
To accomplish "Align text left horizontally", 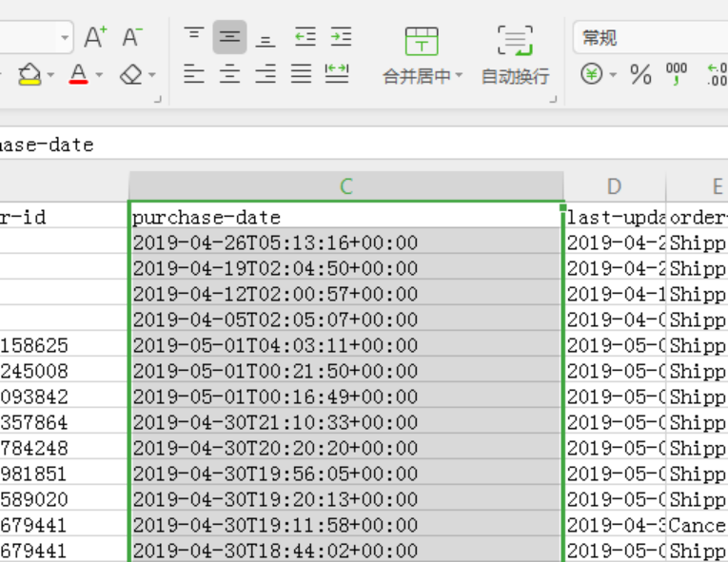I will click(x=193, y=74).
